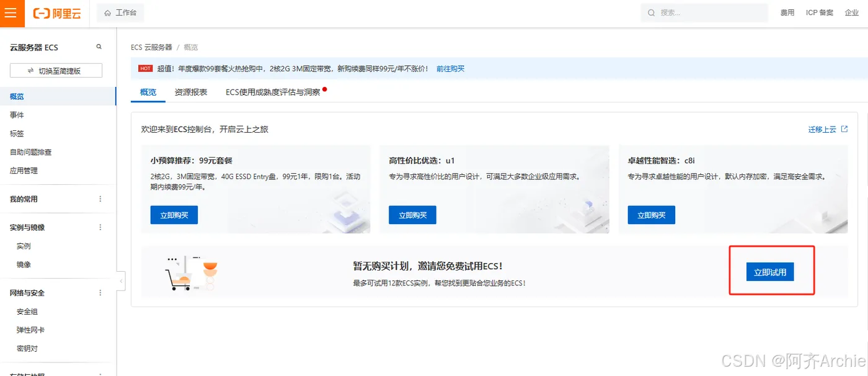This screenshot has width=868, height=376.
Task: Open more options beside 网络与安全
Action: (x=100, y=293)
